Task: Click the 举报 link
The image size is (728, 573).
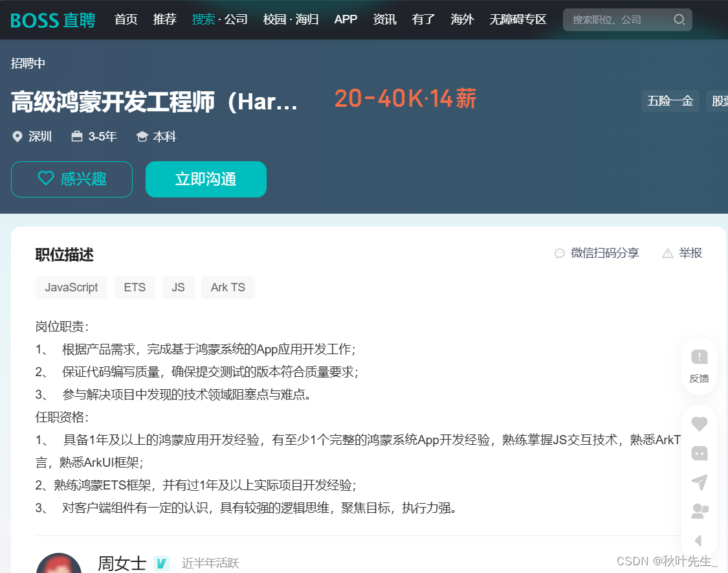Action: click(x=690, y=253)
